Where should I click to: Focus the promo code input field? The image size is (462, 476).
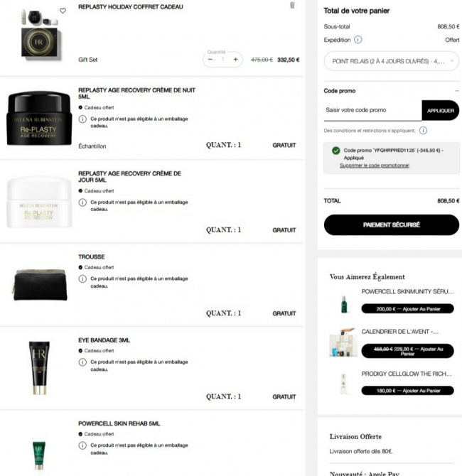(x=372, y=111)
